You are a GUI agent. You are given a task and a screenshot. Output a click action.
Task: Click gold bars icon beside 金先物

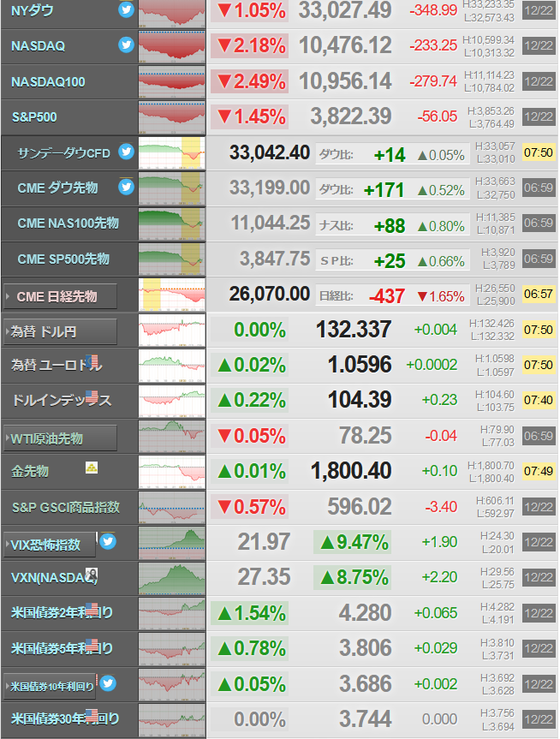tap(92, 468)
